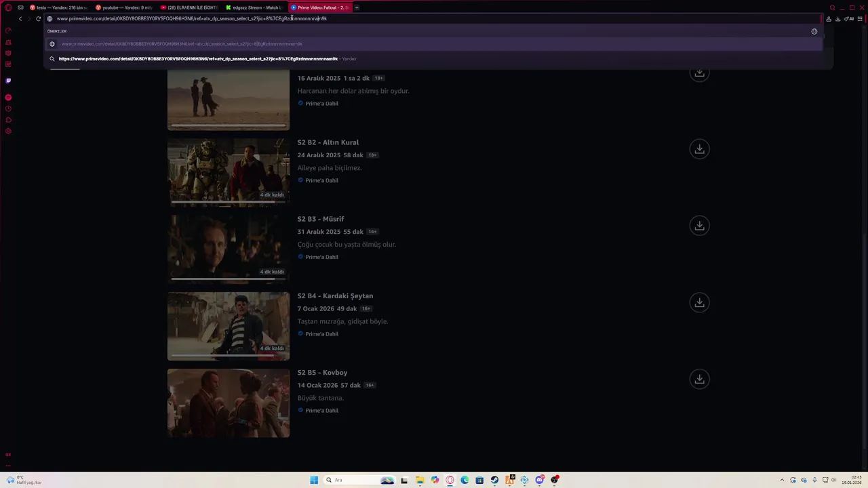Switch to ELRAENN İLE EIGHT YouTube tab
868x488 pixels.
pyautogui.click(x=190, y=7)
